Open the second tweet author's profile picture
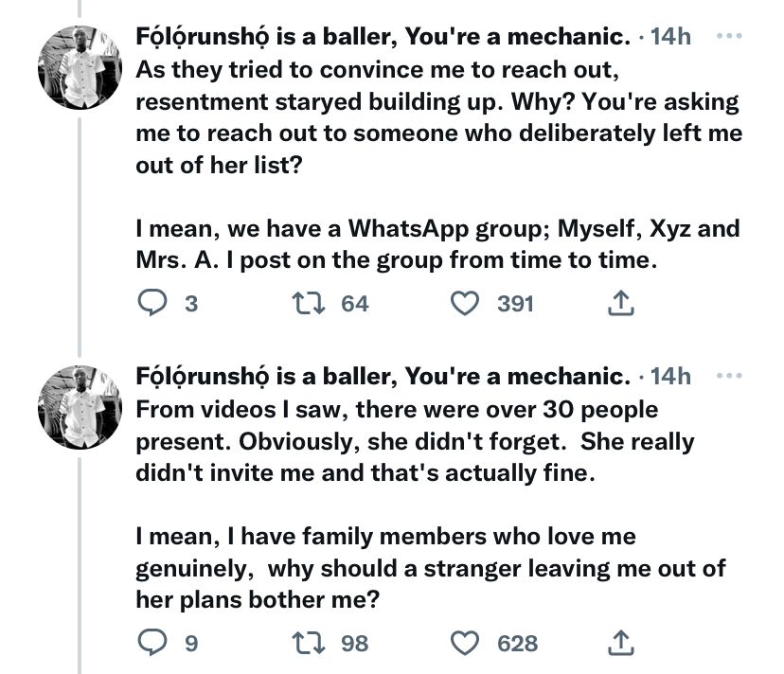Viewport: 784px width, 674px height. tap(78, 408)
